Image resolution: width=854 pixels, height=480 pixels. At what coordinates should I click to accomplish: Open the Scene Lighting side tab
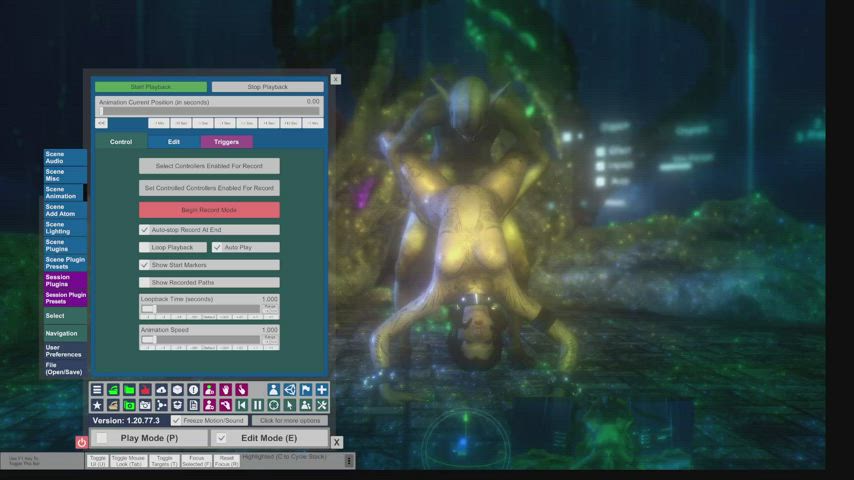click(65, 228)
